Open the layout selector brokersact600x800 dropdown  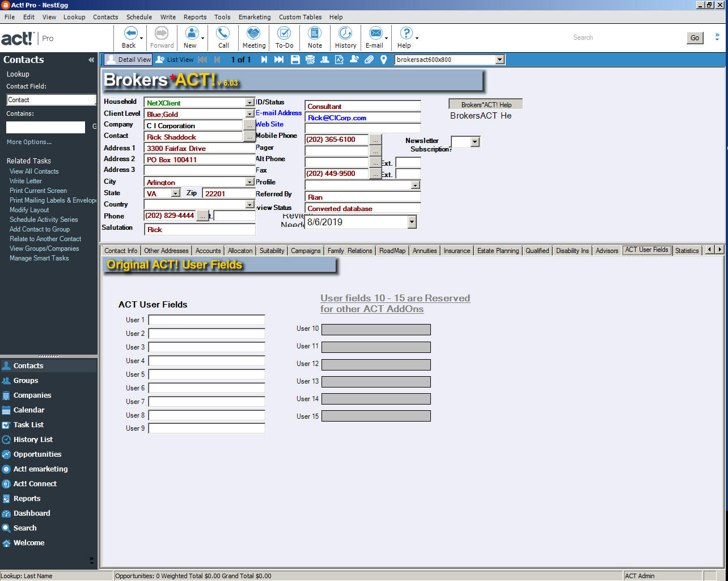click(500, 60)
